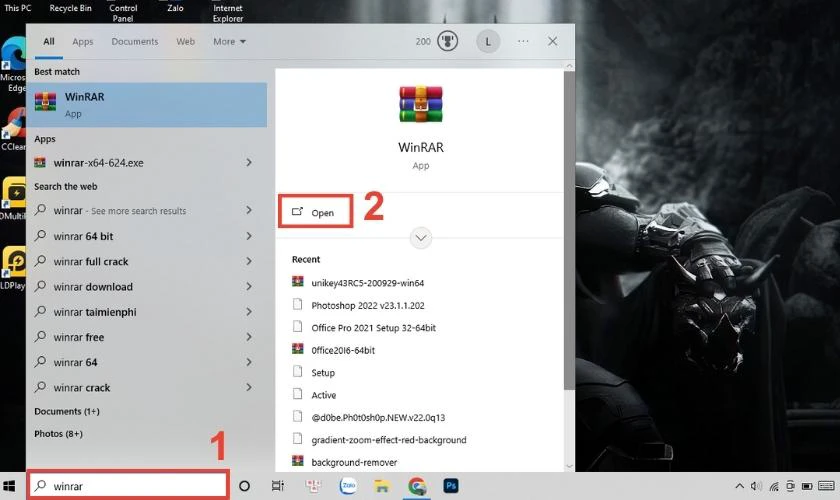The image size is (840, 500).
Task: Expand more actions chevron below Open
Action: point(421,238)
